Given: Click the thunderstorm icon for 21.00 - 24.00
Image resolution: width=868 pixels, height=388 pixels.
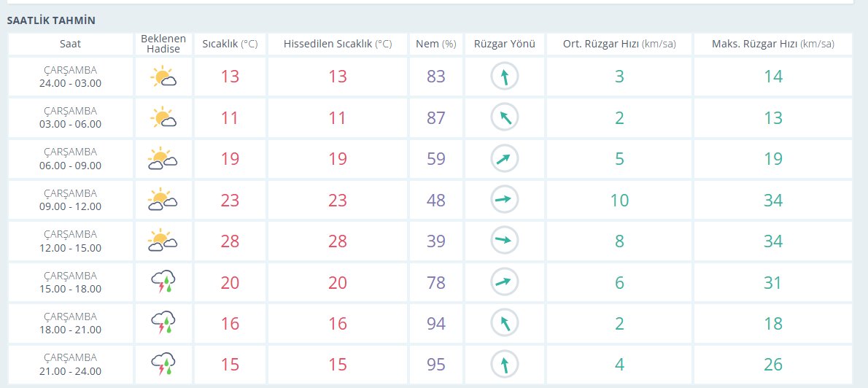Looking at the screenshot, I should point(163,364).
